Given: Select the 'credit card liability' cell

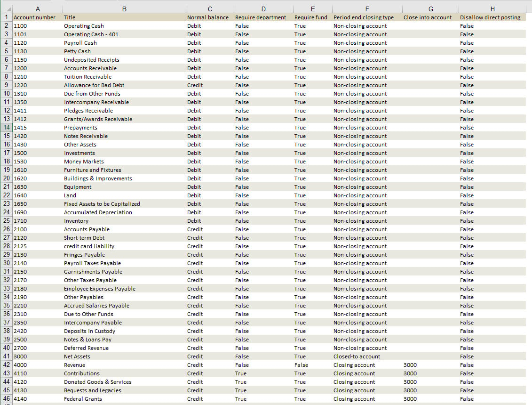Looking at the screenshot, I should 89,246.
